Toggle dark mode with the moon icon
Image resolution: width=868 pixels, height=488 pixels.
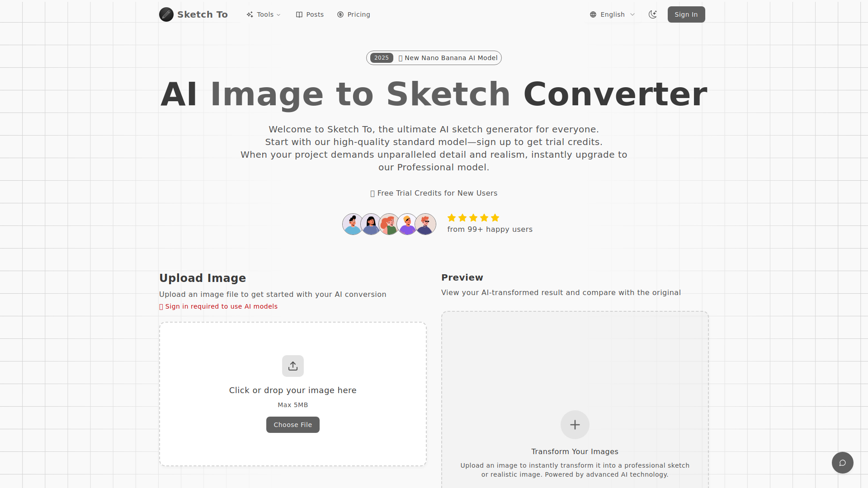(652, 14)
